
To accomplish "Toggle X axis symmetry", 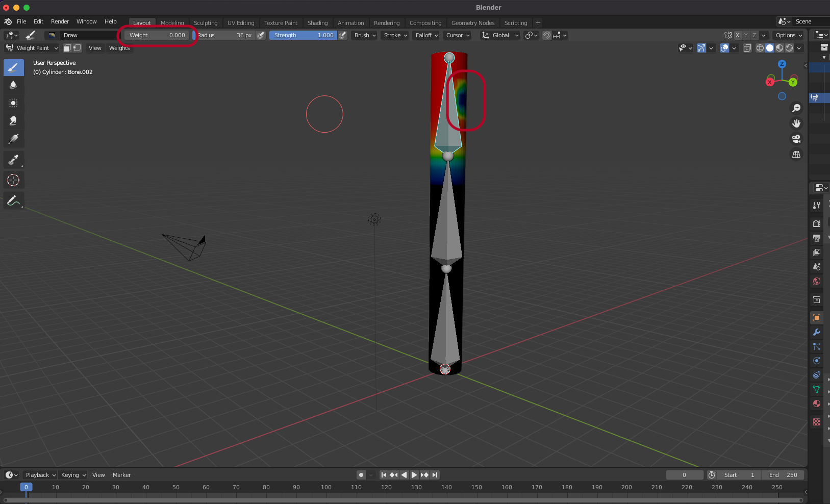I will coord(738,35).
